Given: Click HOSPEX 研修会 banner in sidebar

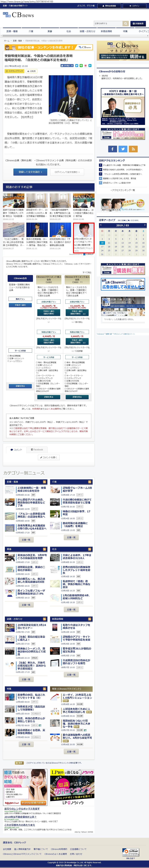Looking at the screenshot, I should click(123, 107).
